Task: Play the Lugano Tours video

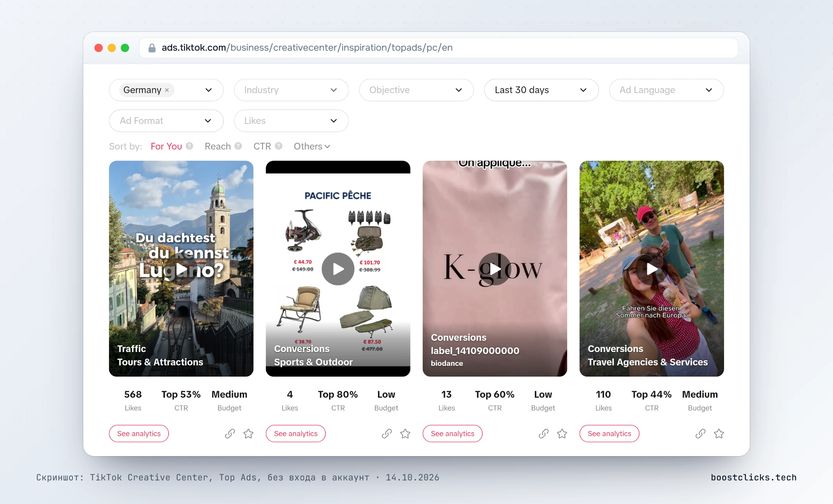Action: pyautogui.click(x=181, y=269)
